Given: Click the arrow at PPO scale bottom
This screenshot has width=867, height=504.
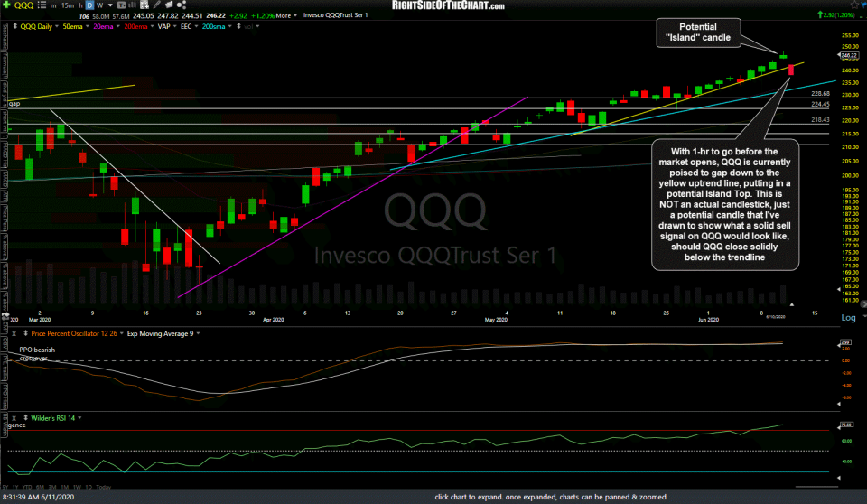Looking at the screenshot, I should pyautogui.click(x=839, y=404).
